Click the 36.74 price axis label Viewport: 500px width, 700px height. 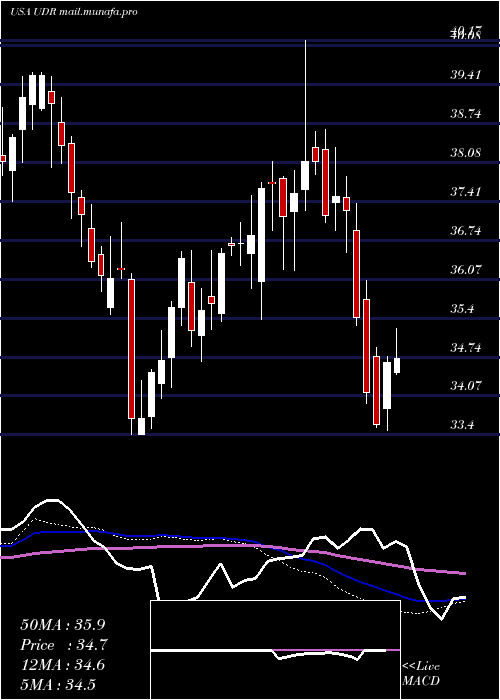pos(466,231)
